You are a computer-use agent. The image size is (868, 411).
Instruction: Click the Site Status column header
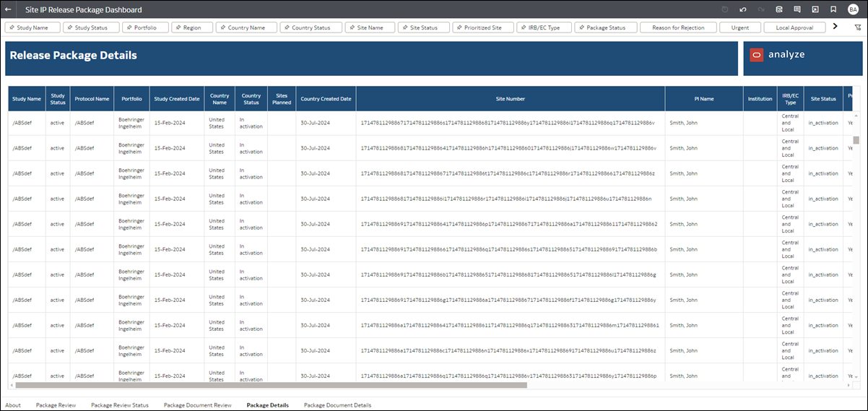point(823,99)
